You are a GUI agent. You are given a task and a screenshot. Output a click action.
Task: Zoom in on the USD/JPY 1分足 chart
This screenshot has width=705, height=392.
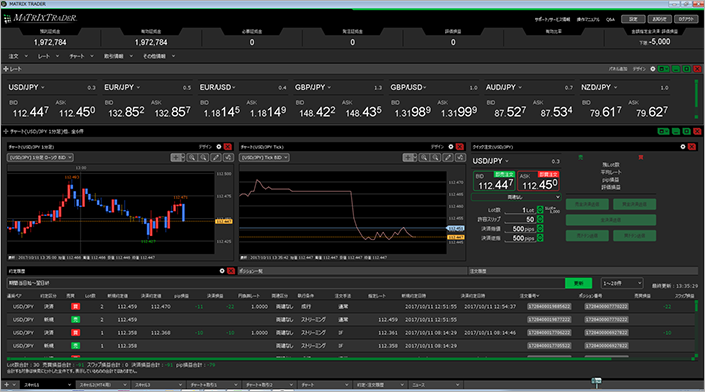point(192,157)
